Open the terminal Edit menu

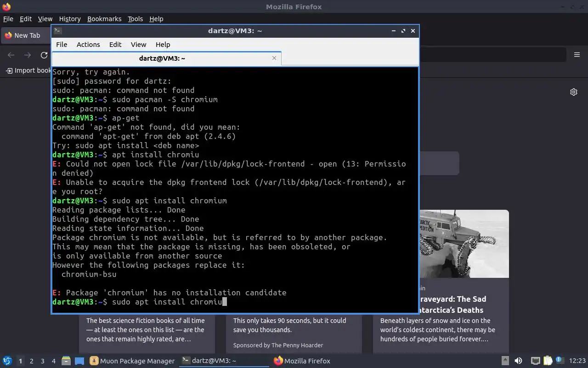pos(115,45)
